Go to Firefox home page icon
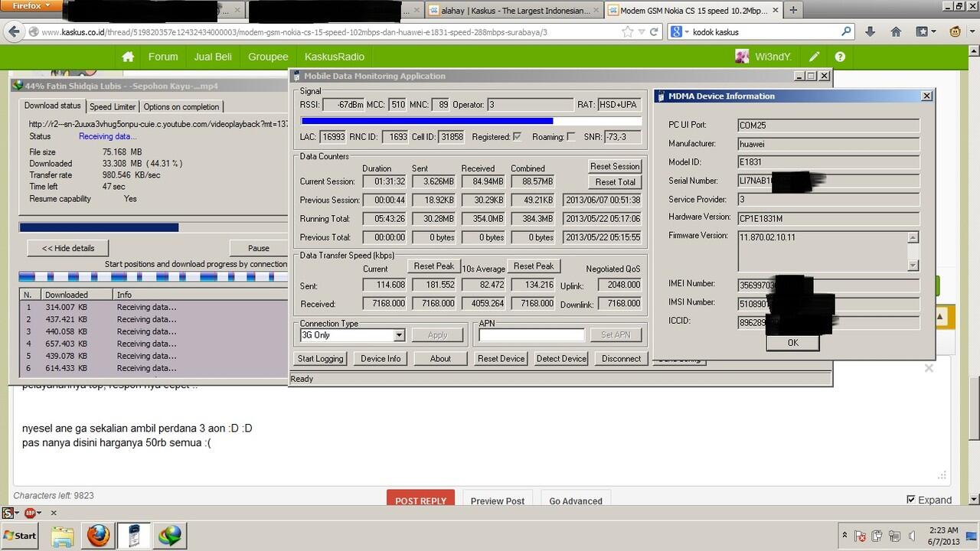The image size is (980, 551). (896, 31)
